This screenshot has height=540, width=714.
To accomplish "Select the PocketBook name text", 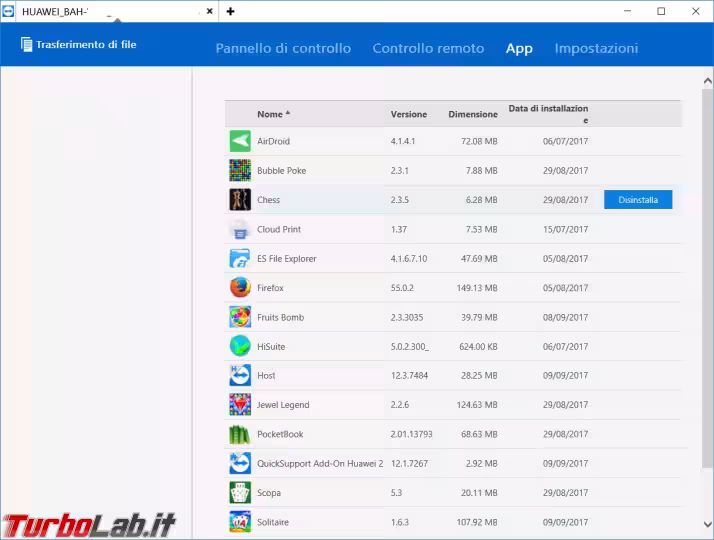I will click(x=280, y=434).
